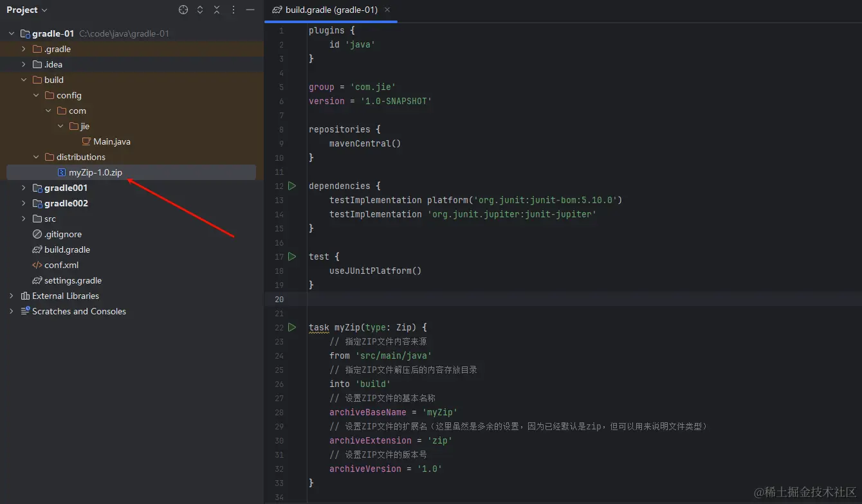Click archiveExtension property
The height and width of the screenshot is (504, 862).
(371, 440)
